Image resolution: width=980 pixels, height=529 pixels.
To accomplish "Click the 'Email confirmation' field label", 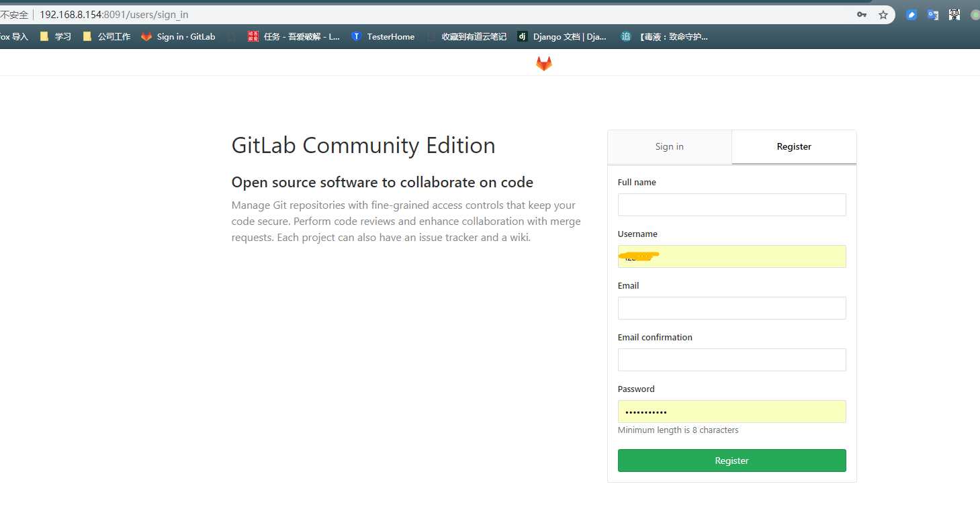I will [x=655, y=338].
